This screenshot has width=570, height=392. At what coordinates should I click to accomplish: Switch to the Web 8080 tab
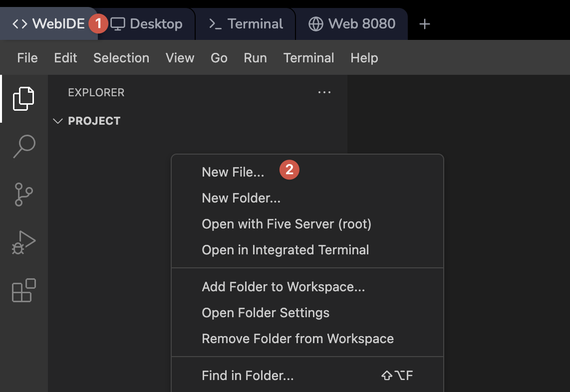tap(352, 24)
